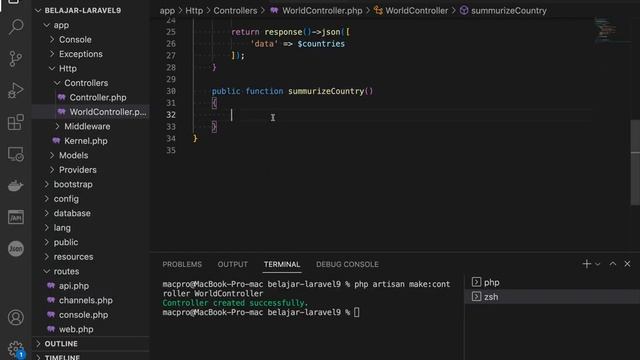Create a new terminal with plus icon
640x360 pixels.
[x=587, y=264]
